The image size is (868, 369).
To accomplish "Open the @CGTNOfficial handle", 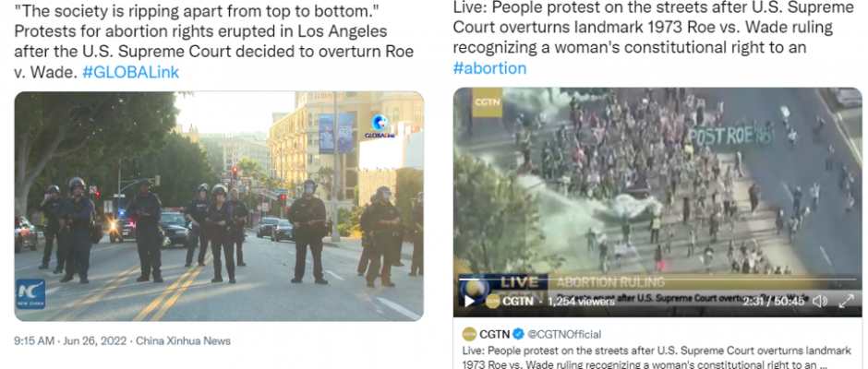I will click(564, 334).
